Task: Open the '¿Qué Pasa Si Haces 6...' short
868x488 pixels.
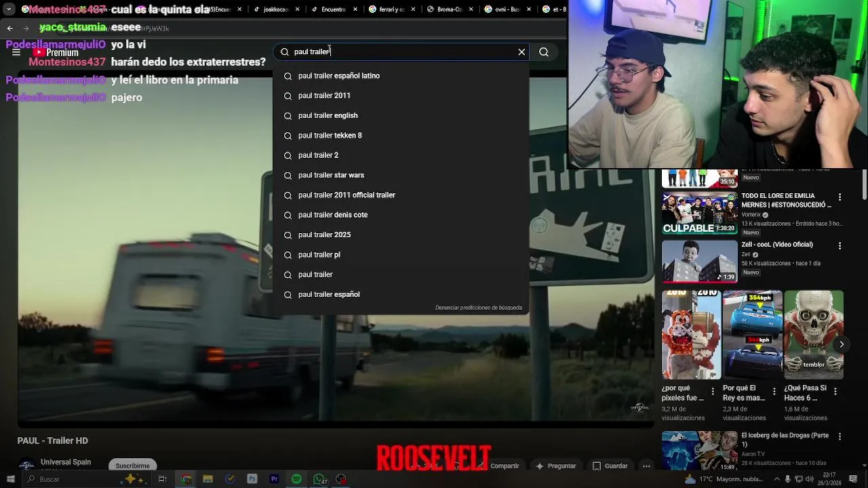Action: [x=814, y=335]
